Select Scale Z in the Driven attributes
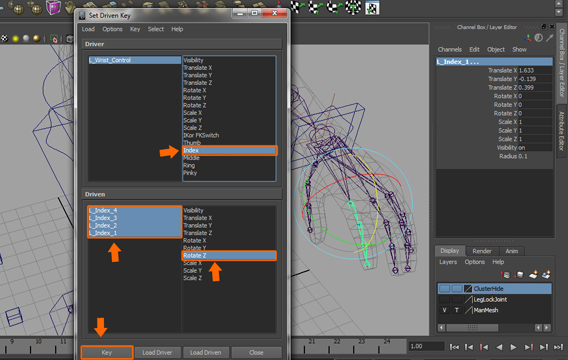Viewport: 568px width, 360px height. [x=192, y=278]
